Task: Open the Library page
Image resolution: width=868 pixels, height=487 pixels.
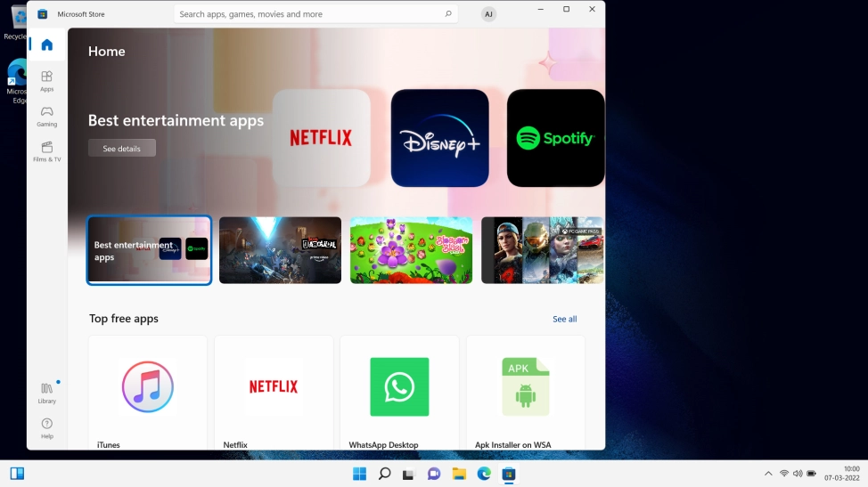Action: pyautogui.click(x=46, y=393)
